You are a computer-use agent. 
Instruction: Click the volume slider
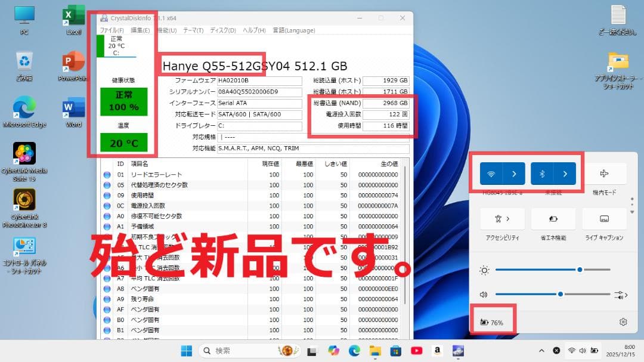[x=552, y=294]
